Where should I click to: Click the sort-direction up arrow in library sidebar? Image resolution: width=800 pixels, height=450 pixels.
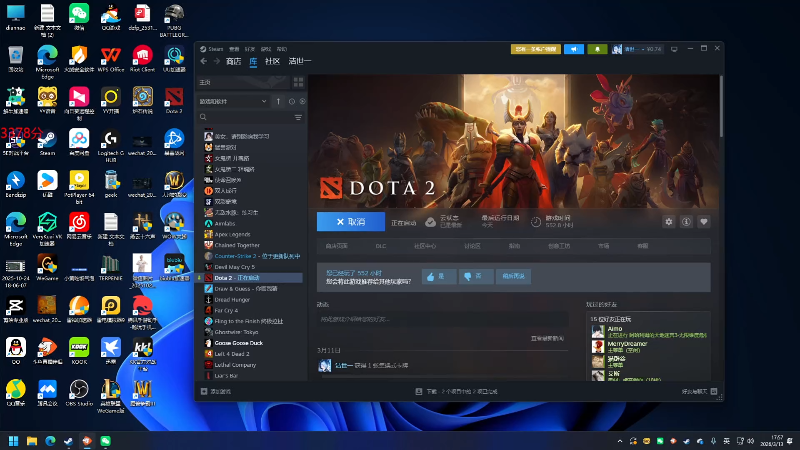click(x=278, y=102)
